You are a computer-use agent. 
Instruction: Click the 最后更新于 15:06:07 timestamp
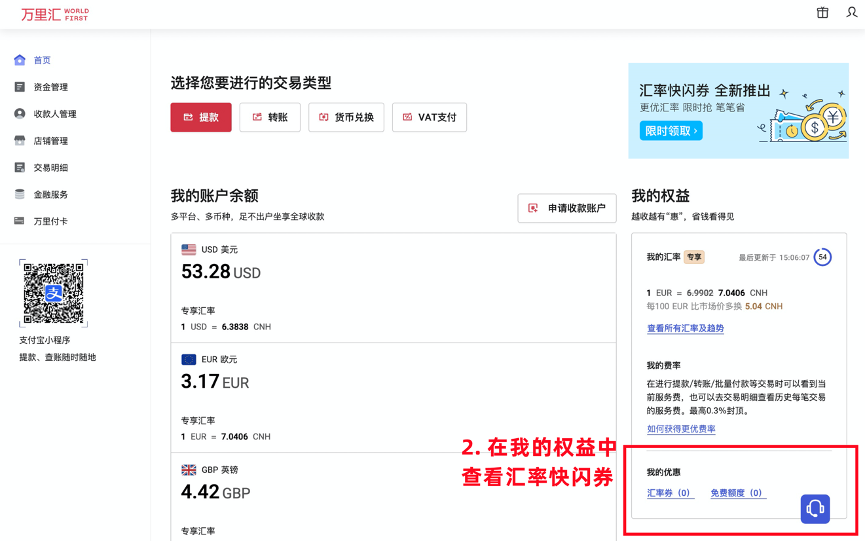(774, 257)
